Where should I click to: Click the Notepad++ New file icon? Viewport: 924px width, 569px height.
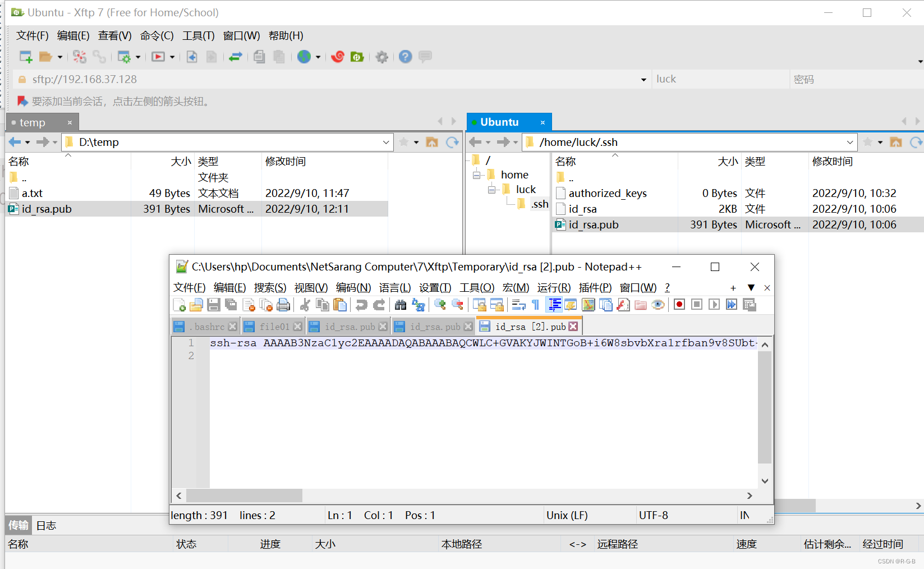click(180, 305)
